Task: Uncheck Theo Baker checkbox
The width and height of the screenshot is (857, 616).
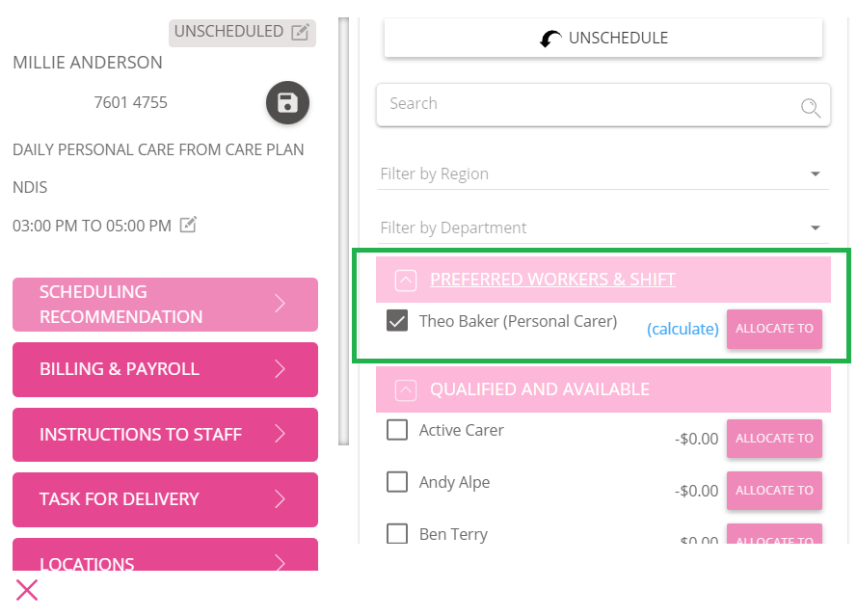Action: point(397,320)
